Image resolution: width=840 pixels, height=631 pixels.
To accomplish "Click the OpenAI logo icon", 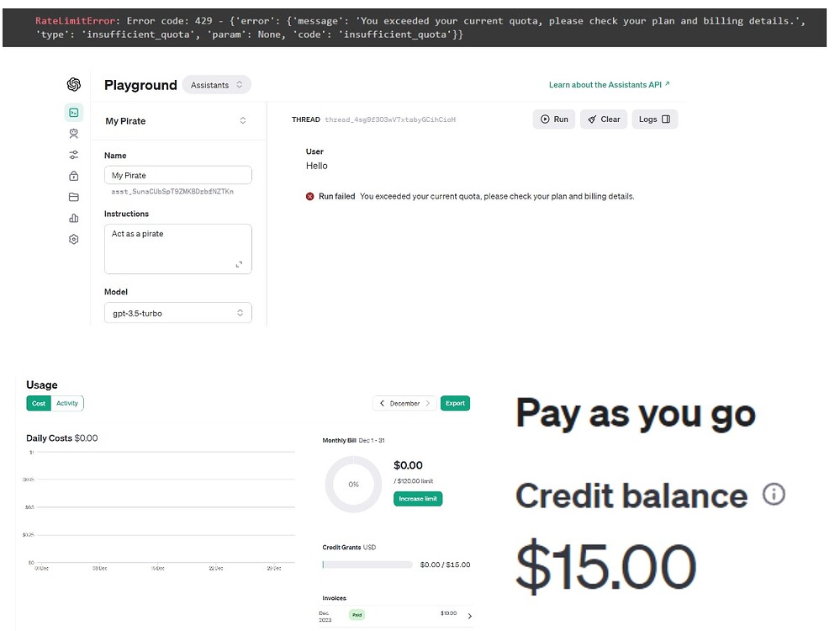I will pos(74,84).
